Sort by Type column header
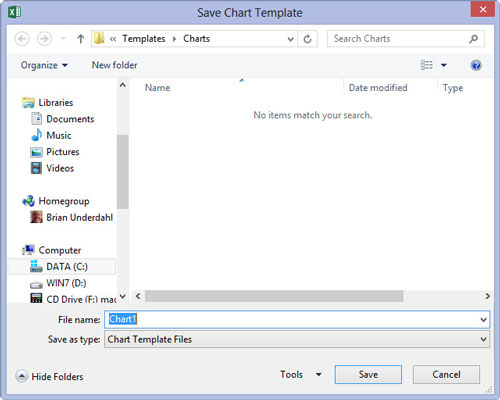Screen dimensions: 500x400 pos(453,88)
